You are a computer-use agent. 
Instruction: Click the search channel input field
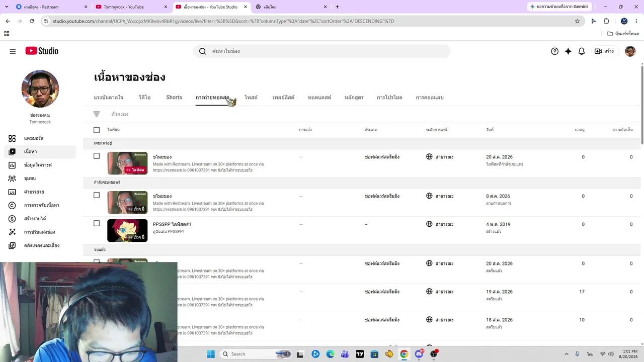322,51
